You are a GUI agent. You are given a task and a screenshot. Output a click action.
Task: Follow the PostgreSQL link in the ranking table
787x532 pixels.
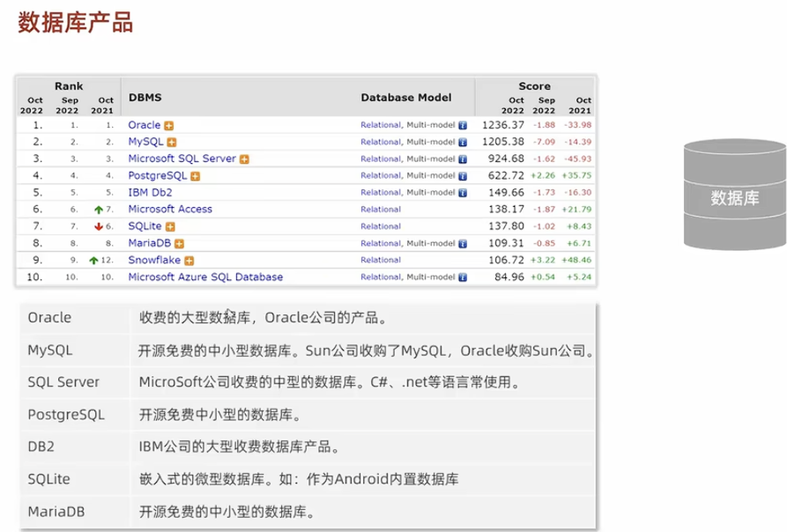(157, 175)
